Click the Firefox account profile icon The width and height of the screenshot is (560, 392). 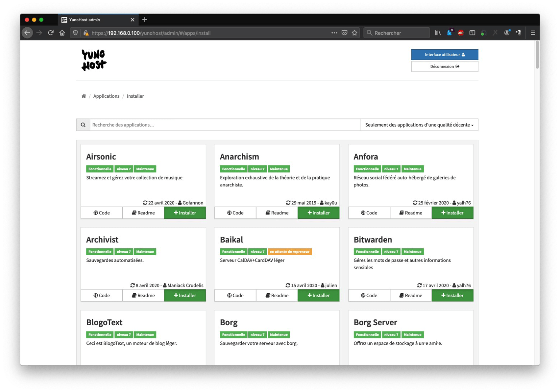[507, 33]
